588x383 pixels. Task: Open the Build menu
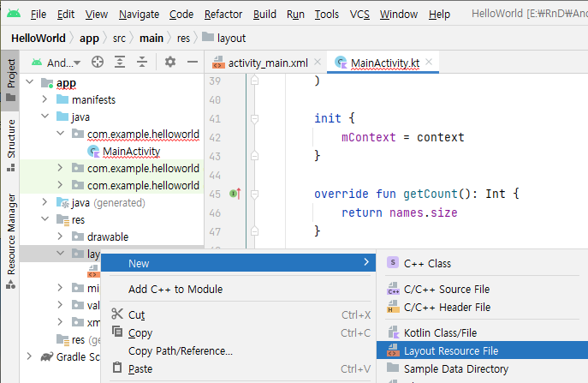coord(264,15)
